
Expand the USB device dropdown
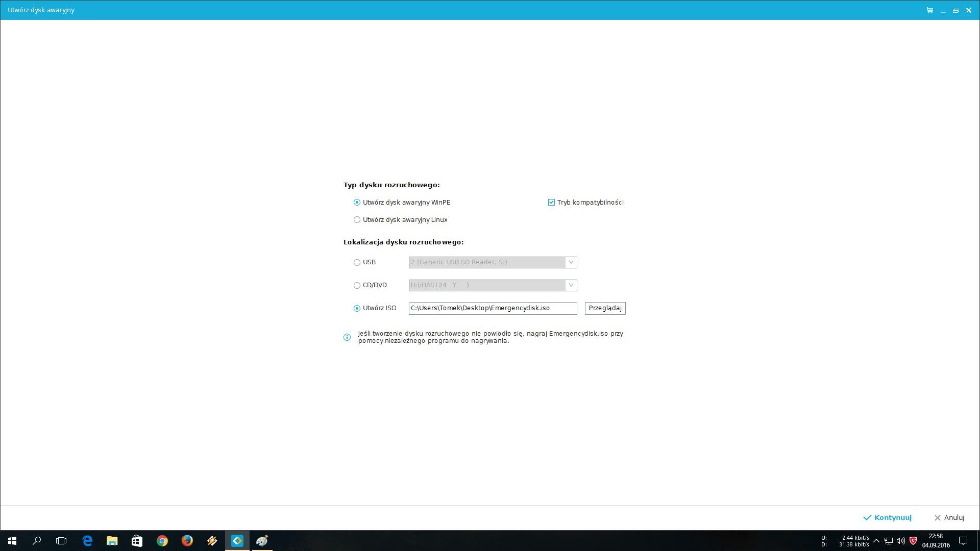coord(571,262)
